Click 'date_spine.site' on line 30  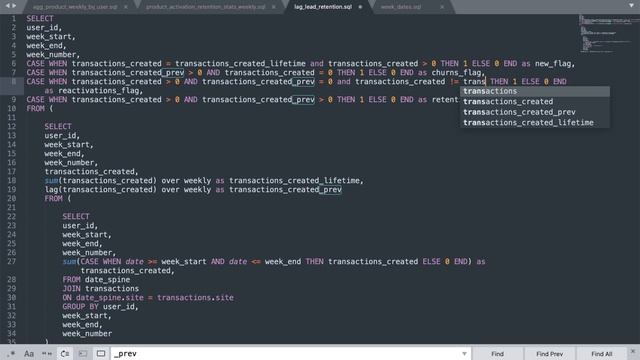(x=109, y=298)
